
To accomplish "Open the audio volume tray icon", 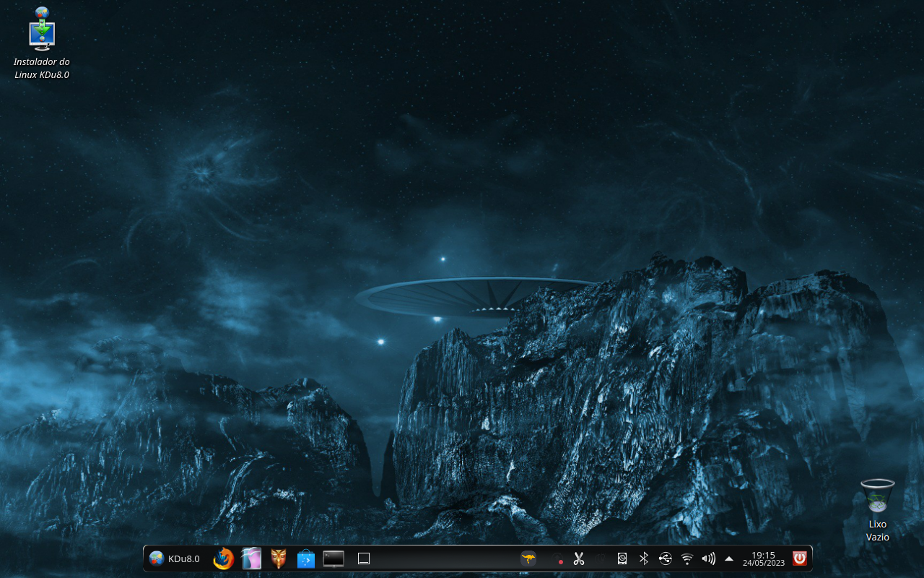I will [709, 558].
